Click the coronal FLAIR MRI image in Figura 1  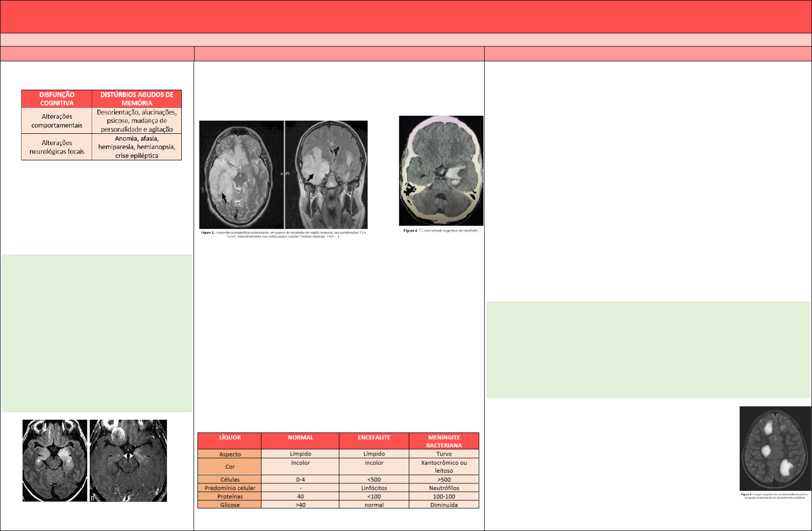[x=326, y=175]
